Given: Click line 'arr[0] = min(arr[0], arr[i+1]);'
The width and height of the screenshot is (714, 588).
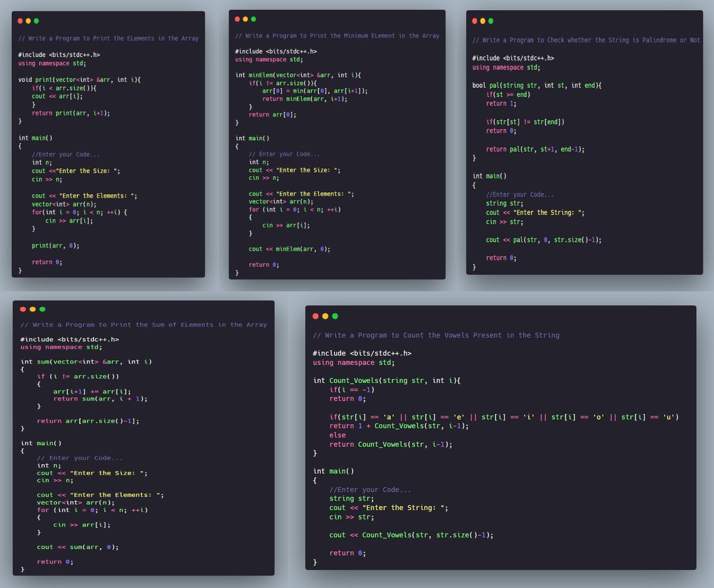Looking at the screenshot, I should coord(315,92).
